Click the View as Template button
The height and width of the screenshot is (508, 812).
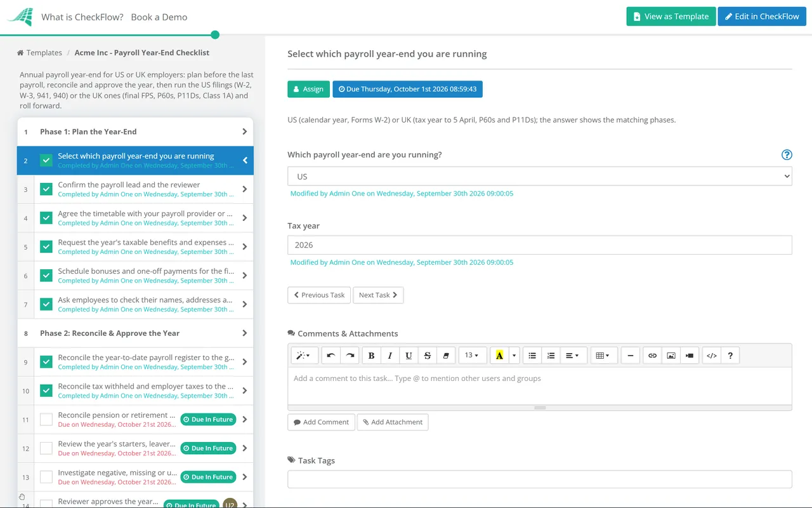coord(671,17)
